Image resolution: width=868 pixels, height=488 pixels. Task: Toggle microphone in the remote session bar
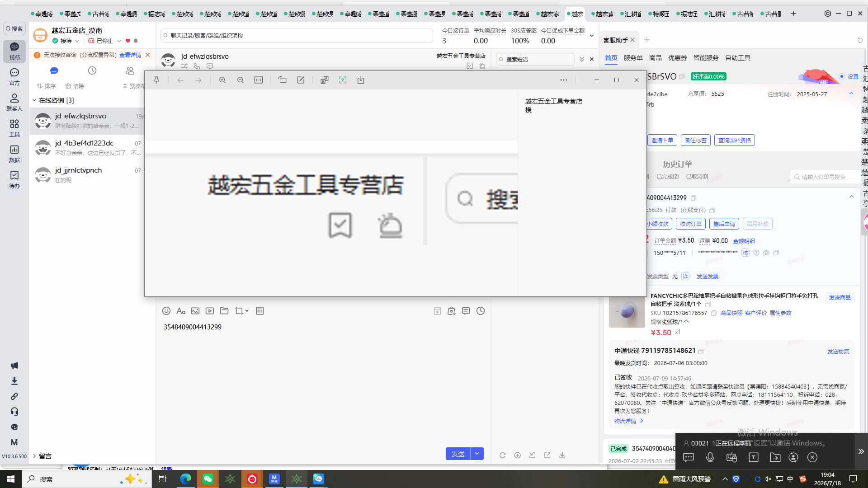click(710, 457)
